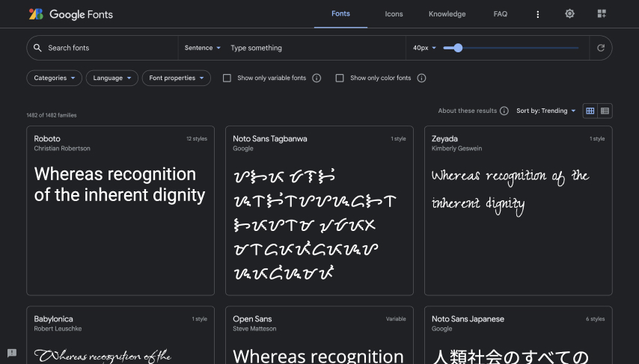Open the Knowledge tab
This screenshot has height=364, width=639.
447,14
